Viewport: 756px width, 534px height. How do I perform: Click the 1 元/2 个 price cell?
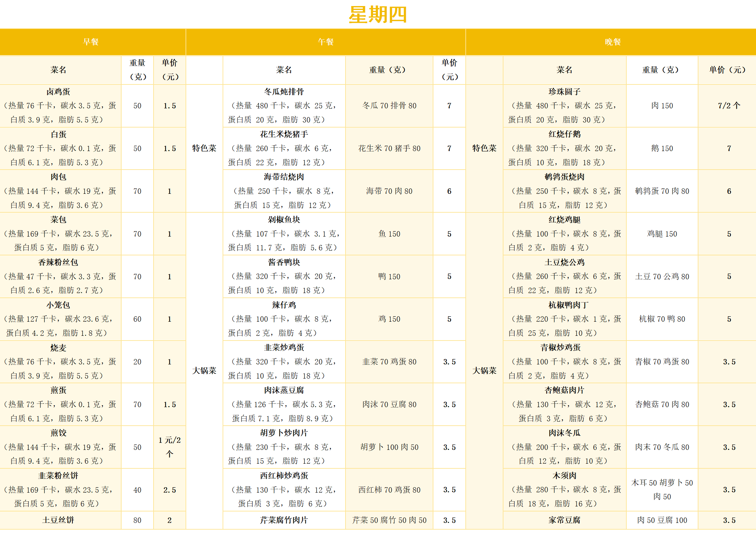[x=169, y=447]
